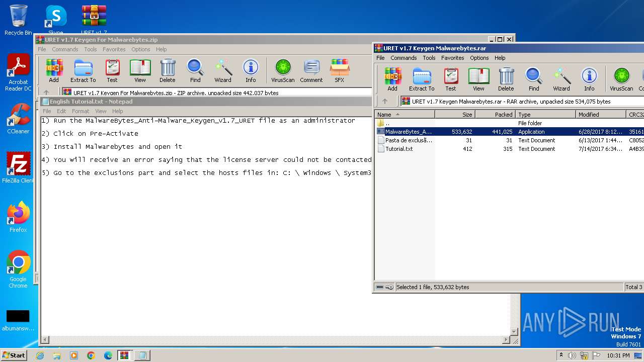Viewport: 644px width, 362px height.
Task: Select the parent '..' folder row
Action: coord(510,123)
